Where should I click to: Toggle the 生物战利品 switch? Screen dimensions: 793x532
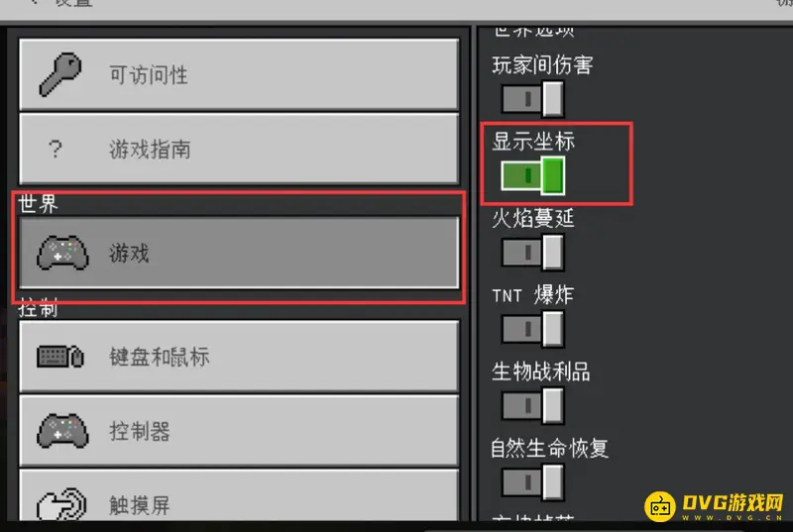click(532, 406)
